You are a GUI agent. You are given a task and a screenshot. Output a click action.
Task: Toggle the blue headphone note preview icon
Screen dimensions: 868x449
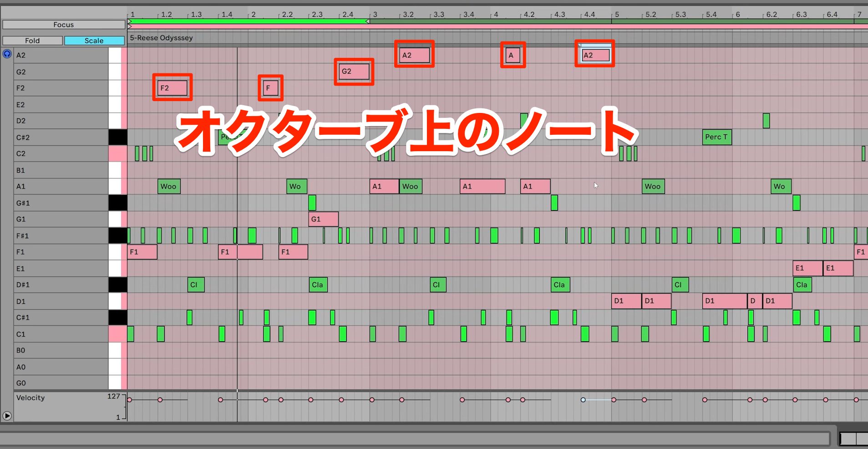(7, 54)
